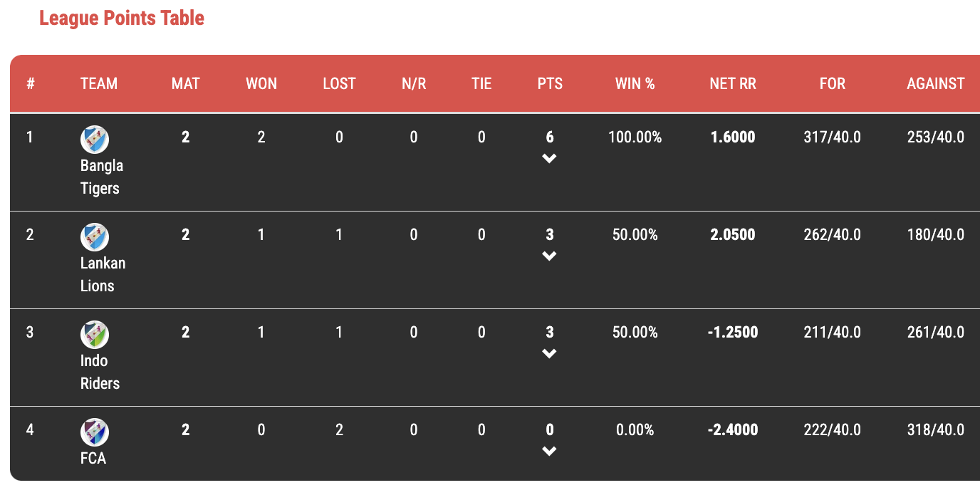
Task: Sort by the NET RR column header
Action: 733,84
